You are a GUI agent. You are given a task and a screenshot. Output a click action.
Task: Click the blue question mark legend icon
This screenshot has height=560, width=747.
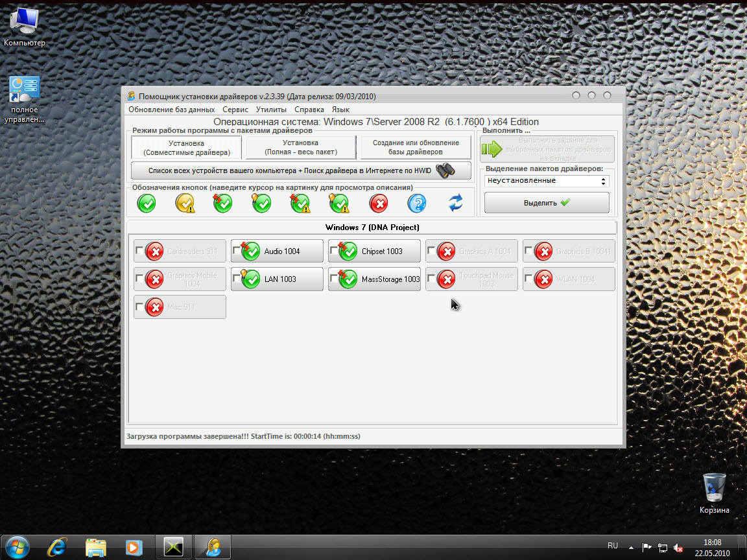click(416, 204)
